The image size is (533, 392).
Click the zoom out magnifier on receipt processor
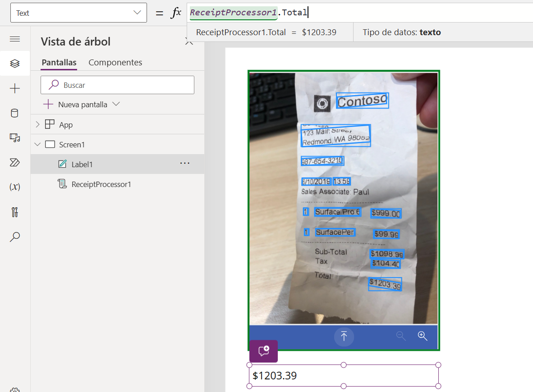click(x=401, y=336)
